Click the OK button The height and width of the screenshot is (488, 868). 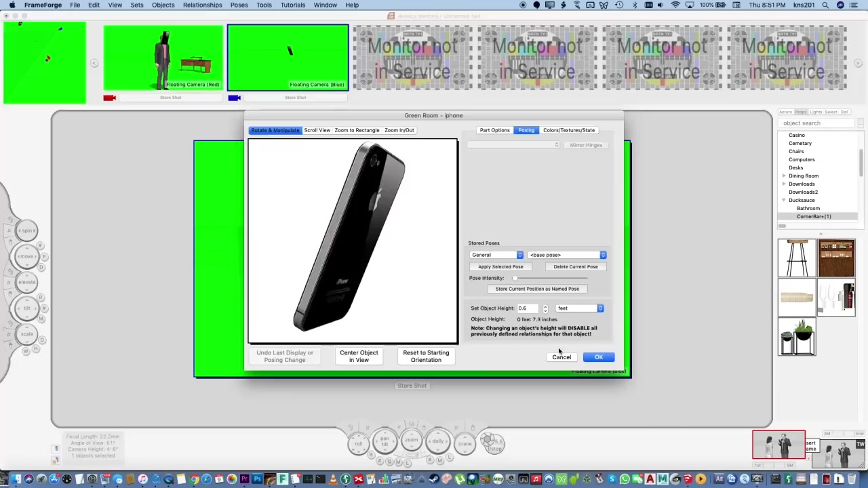point(599,357)
